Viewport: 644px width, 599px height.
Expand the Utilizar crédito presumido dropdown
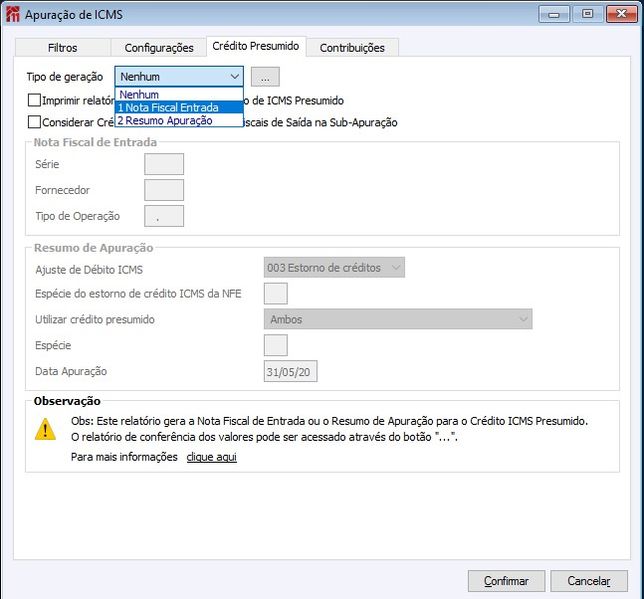tap(398, 319)
